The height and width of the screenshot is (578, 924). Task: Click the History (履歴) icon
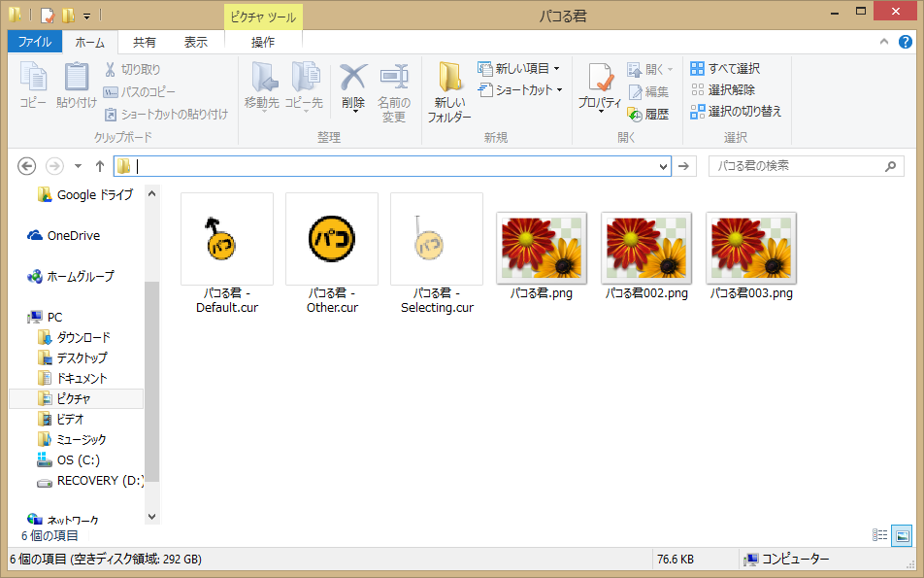tap(648, 114)
